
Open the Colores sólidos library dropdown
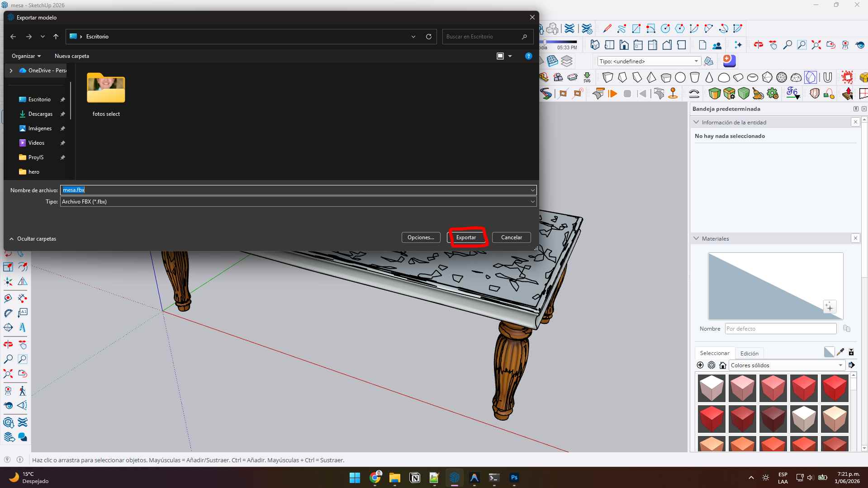787,365
